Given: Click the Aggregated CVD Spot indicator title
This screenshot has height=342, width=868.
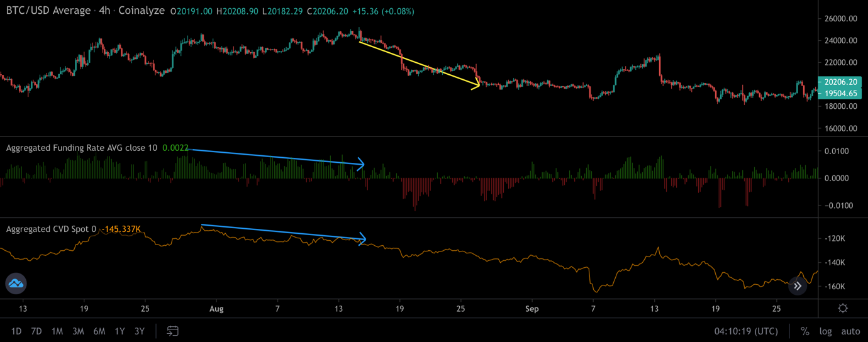Looking at the screenshot, I should [51, 229].
